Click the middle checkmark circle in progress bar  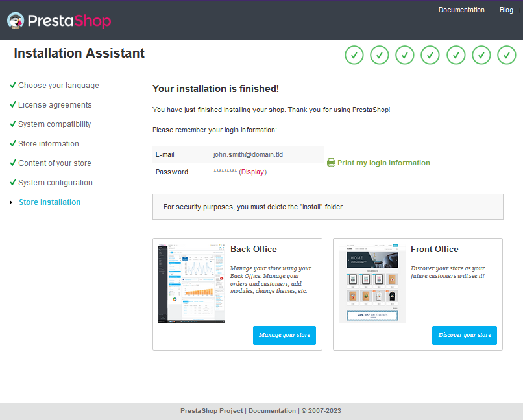click(x=430, y=55)
